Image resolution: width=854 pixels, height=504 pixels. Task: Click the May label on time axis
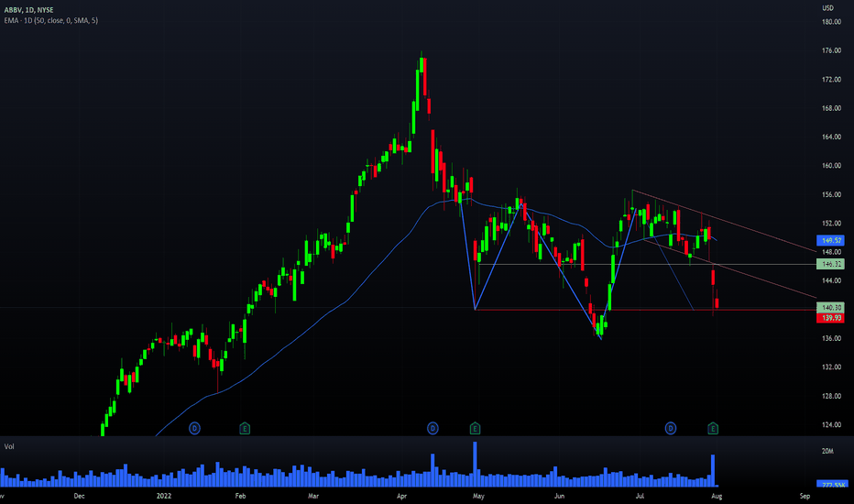[x=478, y=496]
